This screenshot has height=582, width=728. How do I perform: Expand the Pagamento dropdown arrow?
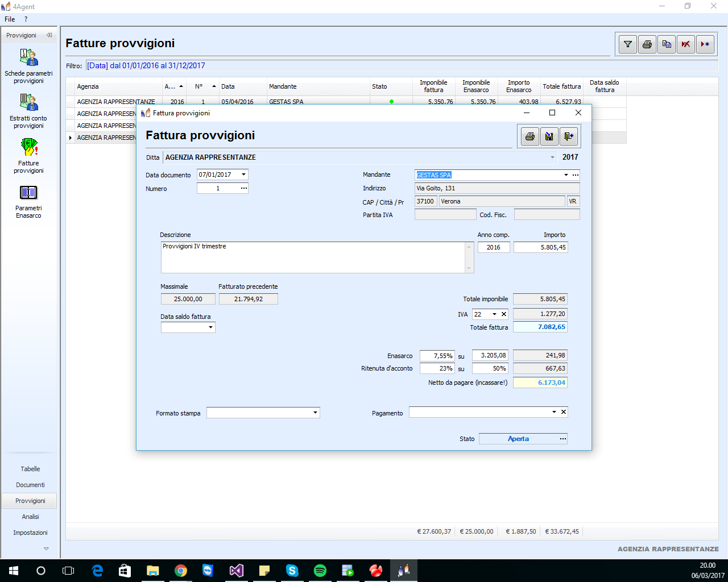[555, 412]
